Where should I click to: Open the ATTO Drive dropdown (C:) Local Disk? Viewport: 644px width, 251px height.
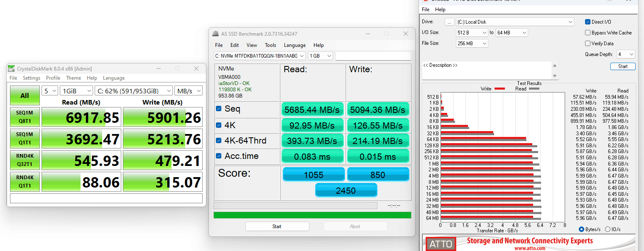coord(515,22)
